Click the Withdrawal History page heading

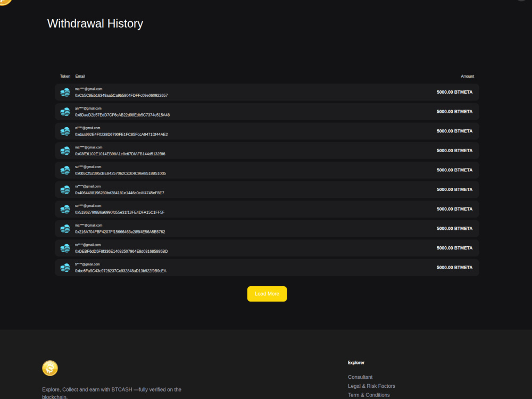click(95, 23)
